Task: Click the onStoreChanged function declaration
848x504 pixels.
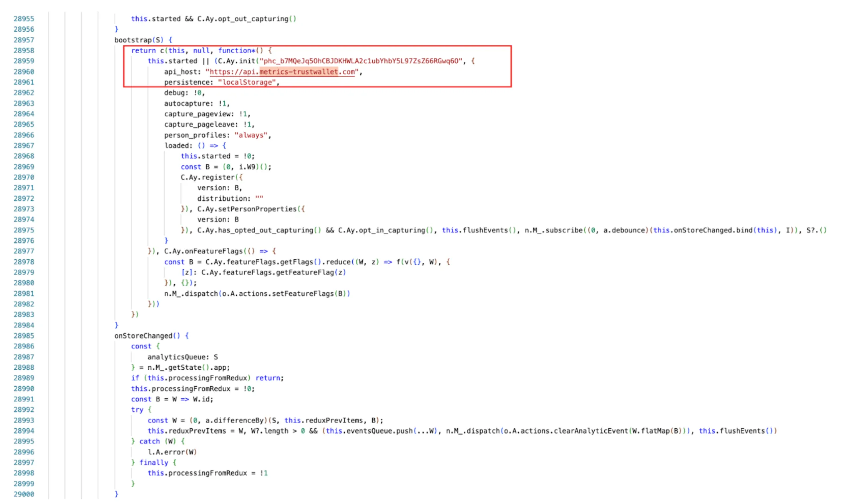Action: click(x=142, y=336)
